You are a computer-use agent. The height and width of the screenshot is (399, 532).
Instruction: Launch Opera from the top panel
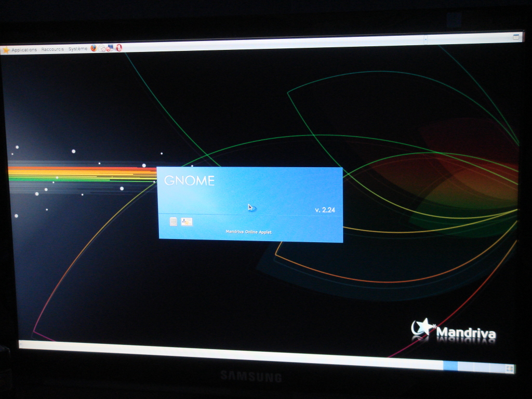click(119, 47)
